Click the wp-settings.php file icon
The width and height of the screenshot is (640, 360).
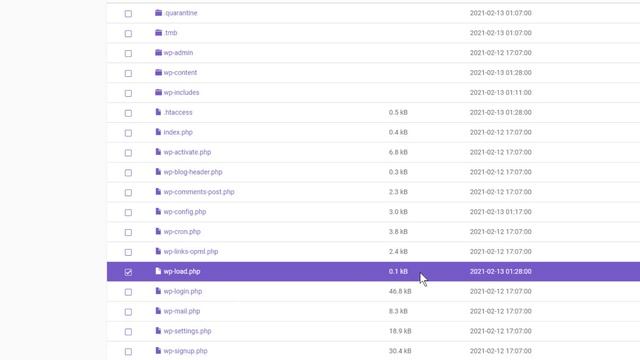click(158, 331)
